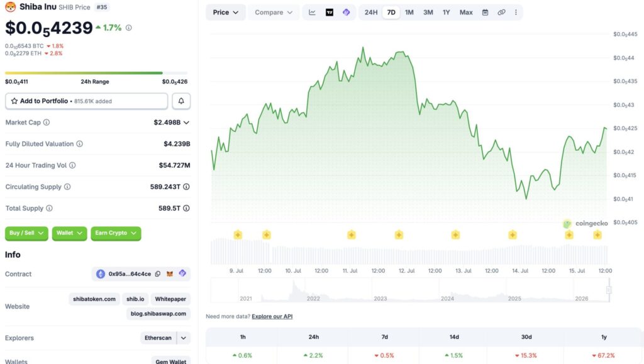The width and height of the screenshot is (644, 364).
Task: Click info icon beside 589.243T value
Action: 186,187
